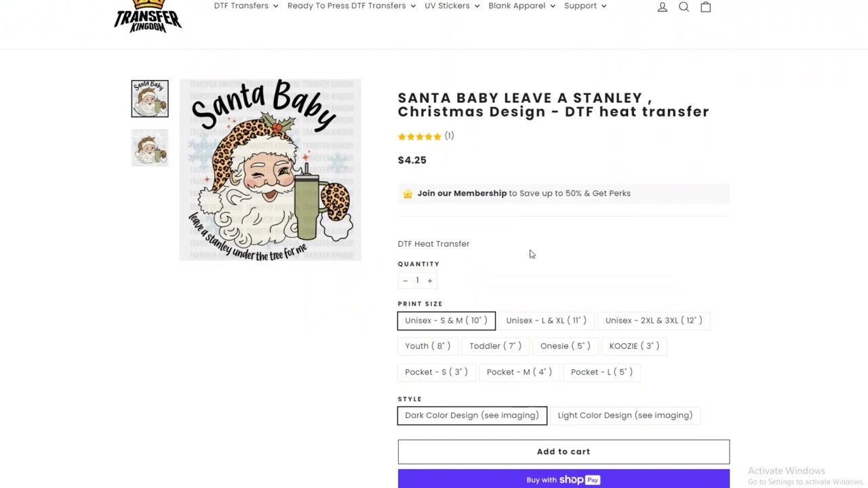Select Unisex - L & XL (11") size
Image resolution: width=868 pixels, height=488 pixels.
[x=546, y=321]
